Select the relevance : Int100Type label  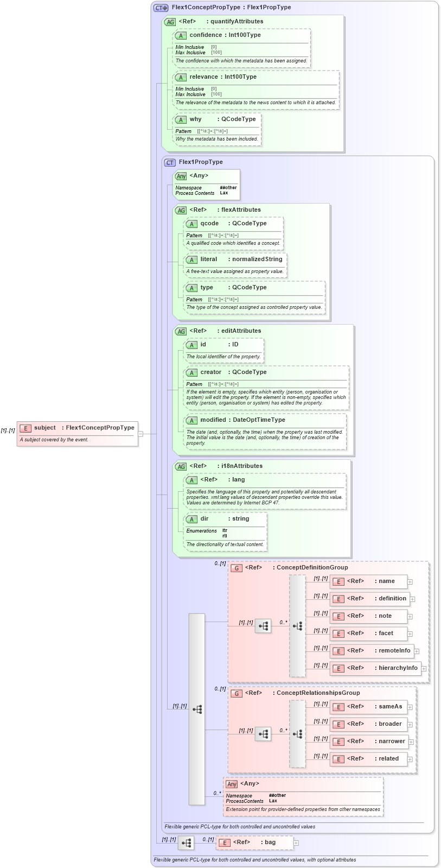pos(223,77)
